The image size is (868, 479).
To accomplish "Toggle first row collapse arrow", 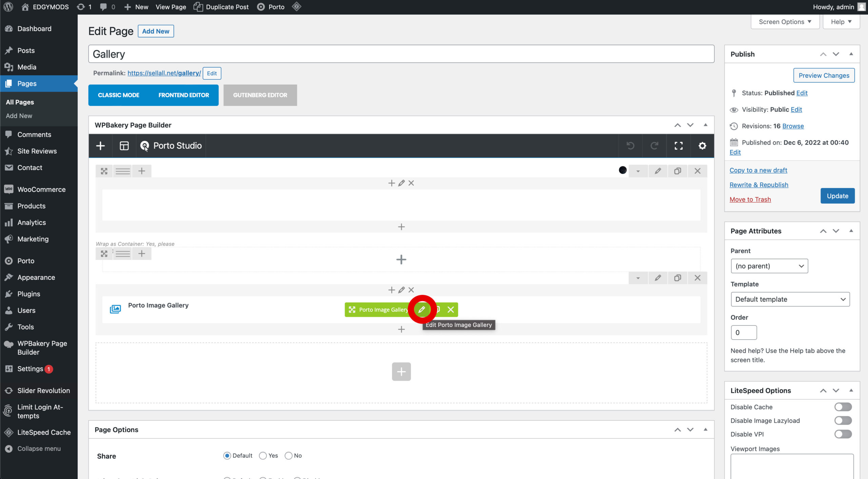I will pos(638,171).
